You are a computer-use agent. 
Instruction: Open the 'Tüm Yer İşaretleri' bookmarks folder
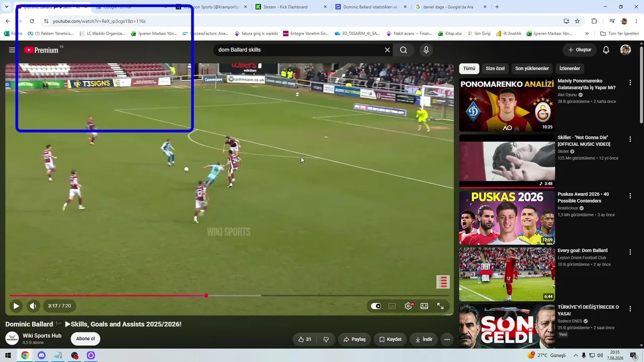coord(619,34)
